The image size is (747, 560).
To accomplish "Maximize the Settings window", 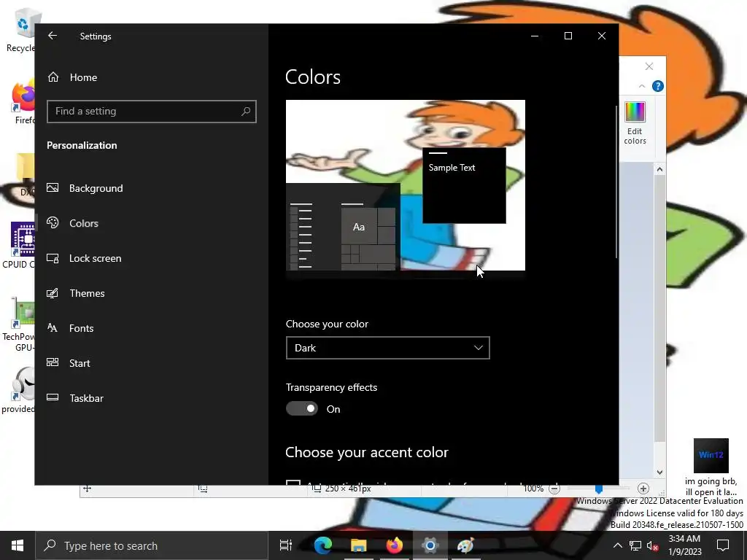I will [x=568, y=36].
